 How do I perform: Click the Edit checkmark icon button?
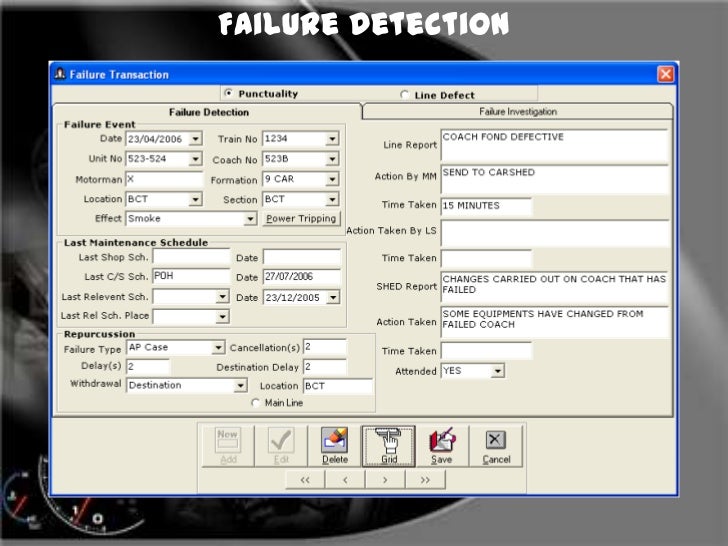[281, 446]
